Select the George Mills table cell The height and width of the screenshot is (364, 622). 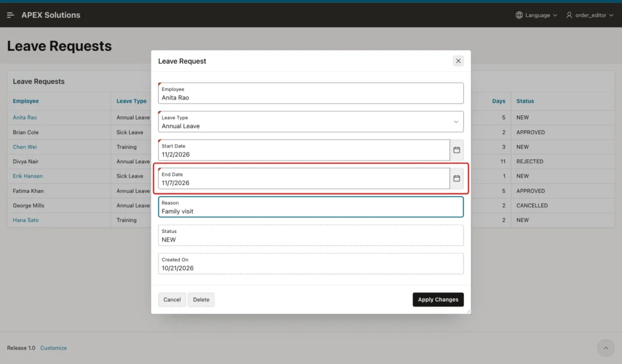59,205
